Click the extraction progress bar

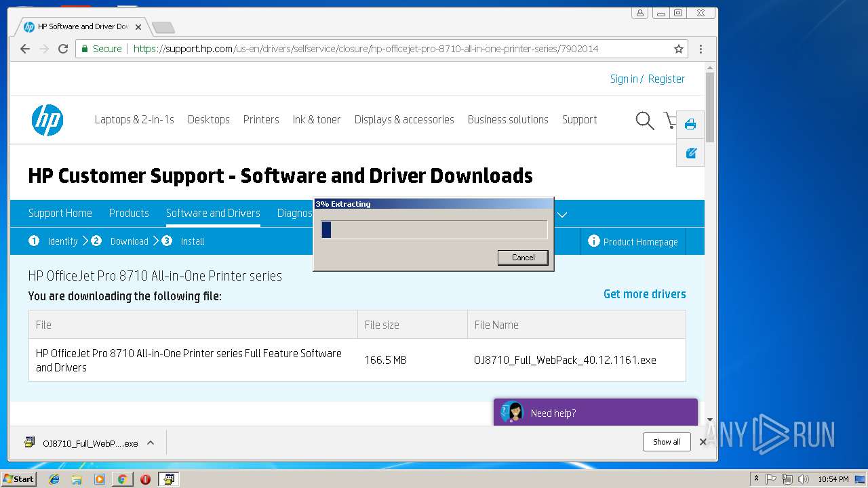[x=434, y=230]
